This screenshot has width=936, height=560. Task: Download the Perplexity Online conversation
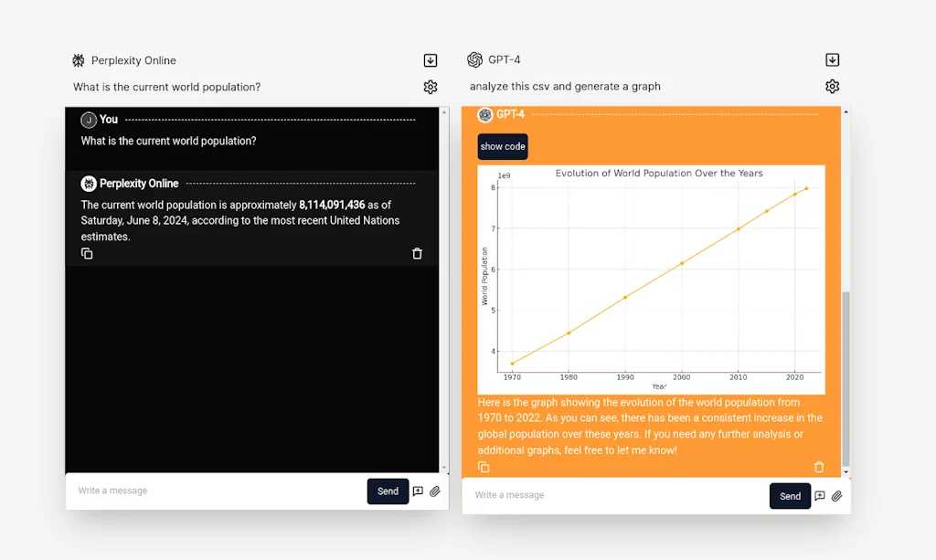click(430, 59)
